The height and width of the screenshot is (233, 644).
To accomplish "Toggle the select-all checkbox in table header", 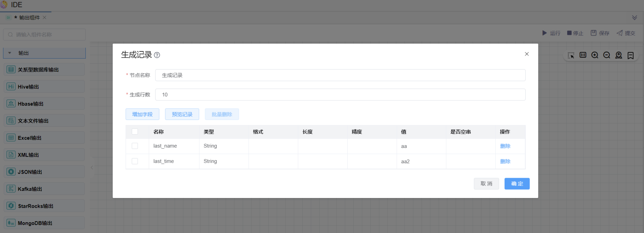I will click(x=135, y=132).
